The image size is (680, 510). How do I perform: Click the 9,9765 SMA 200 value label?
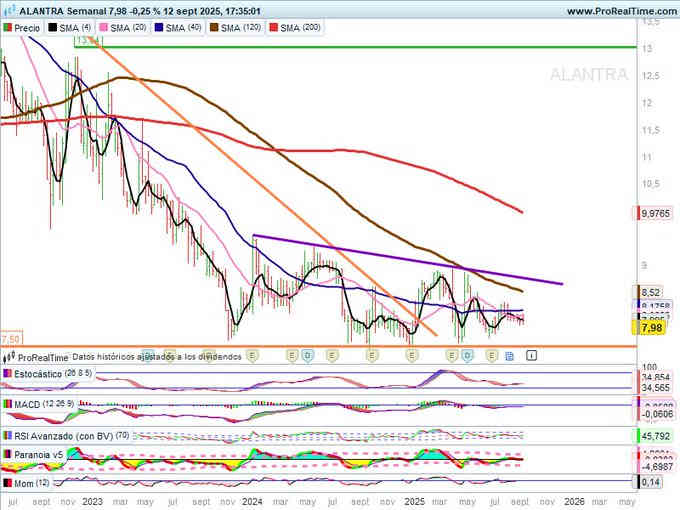click(655, 213)
